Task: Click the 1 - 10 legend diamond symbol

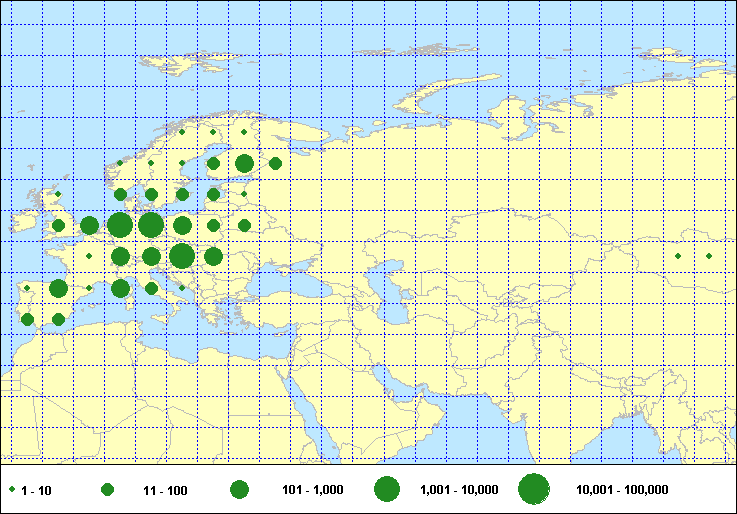Action: pos(11,490)
